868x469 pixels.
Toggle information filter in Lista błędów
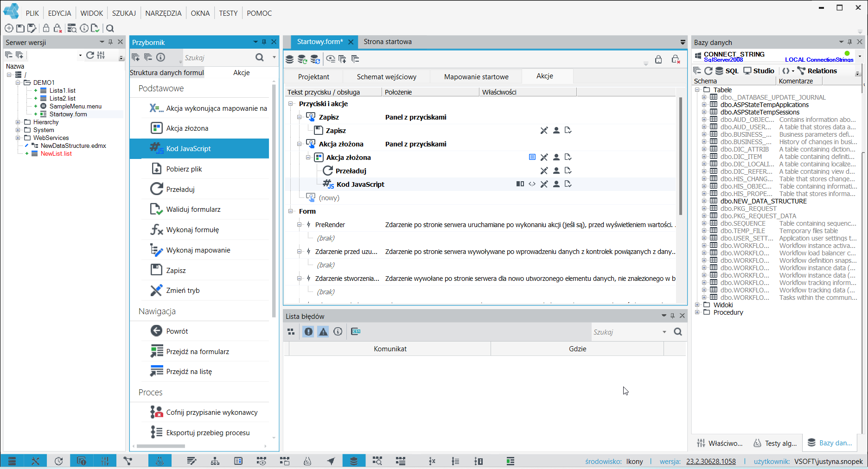[338, 332]
